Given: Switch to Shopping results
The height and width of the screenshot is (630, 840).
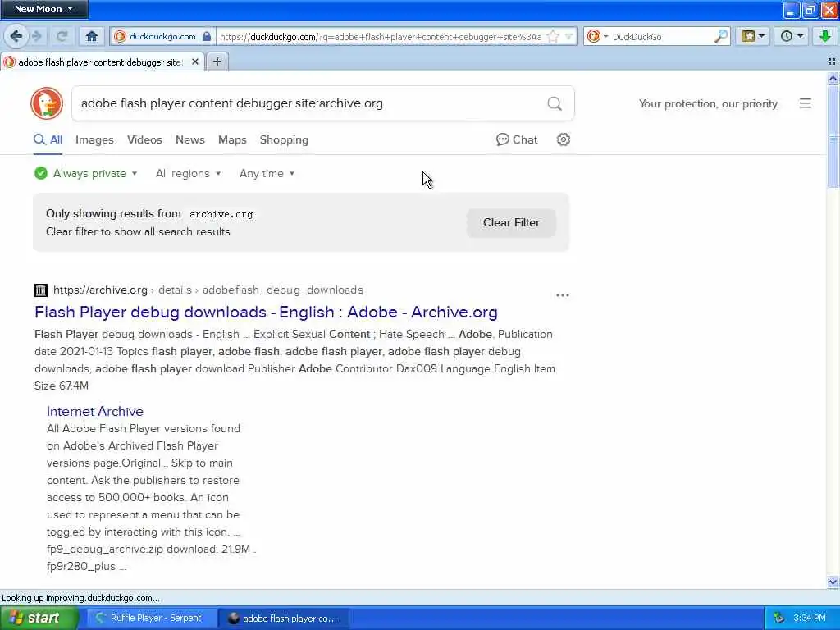Looking at the screenshot, I should point(284,139).
